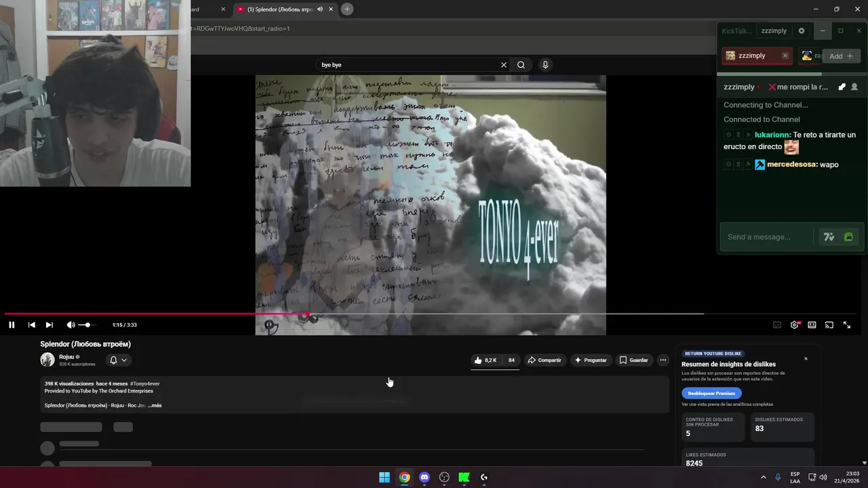
Task: Ban mercedesosa with circle-slash icon
Action: [728, 165]
